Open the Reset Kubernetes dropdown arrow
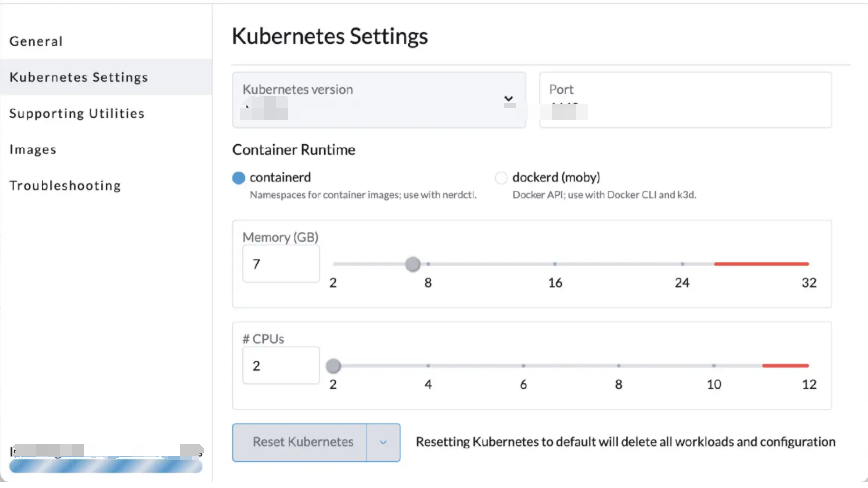Viewport: 868px width, 488px height. [x=383, y=442]
